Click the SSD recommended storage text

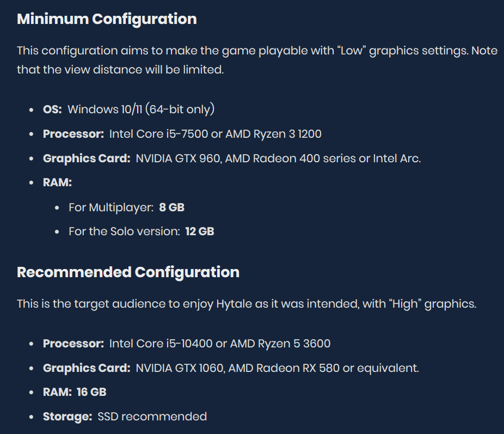point(152,417)
